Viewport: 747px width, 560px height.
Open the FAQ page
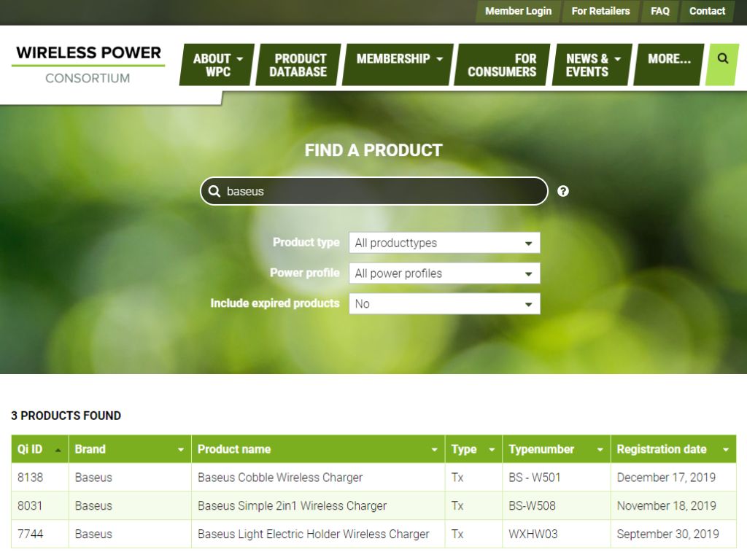pos(659,11)
